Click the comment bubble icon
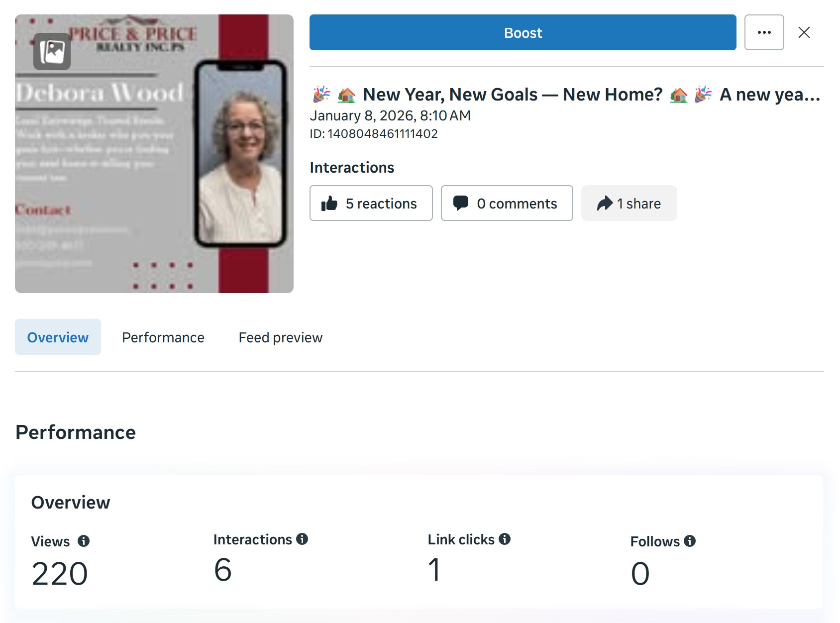 [x=461, y=203]
